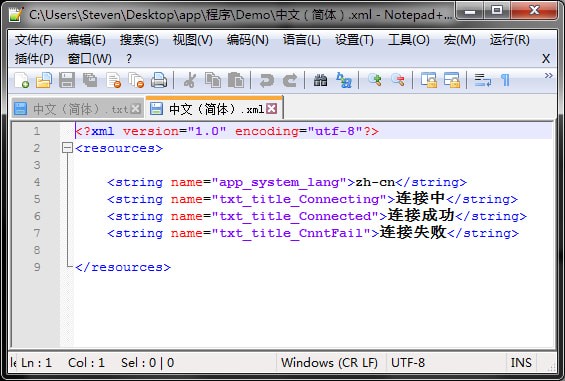
Task: Click the txt_title_Connecting attribute value
Action: [x=299, y=199]
